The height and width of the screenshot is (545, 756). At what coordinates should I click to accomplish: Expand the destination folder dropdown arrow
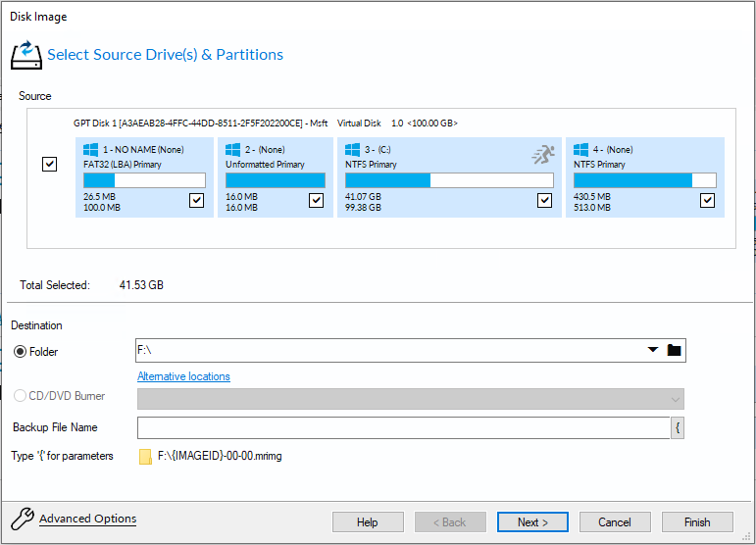point(653,351)
